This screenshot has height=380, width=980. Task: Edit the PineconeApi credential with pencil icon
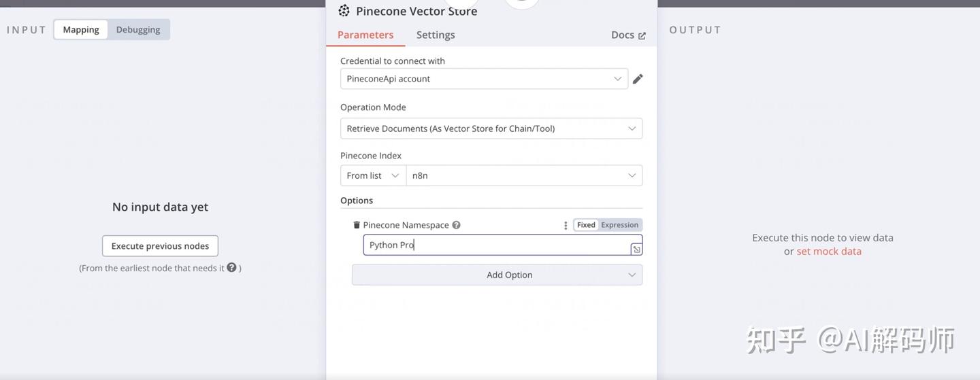[x=638, y=79]
